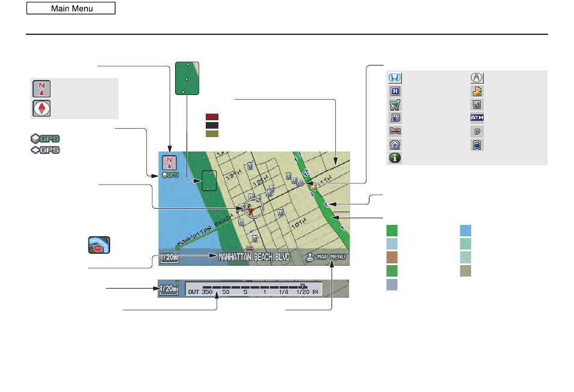The height and width of the screenshot is (392, 574).
Task: Select the Acura dealer landmark icon
Action: coord(477,78)
